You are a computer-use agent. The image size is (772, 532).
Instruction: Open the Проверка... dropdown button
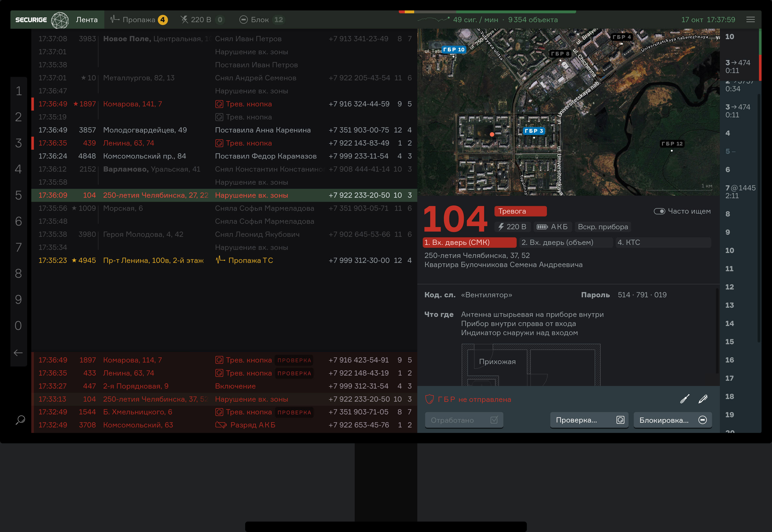[x=589, y=420]
